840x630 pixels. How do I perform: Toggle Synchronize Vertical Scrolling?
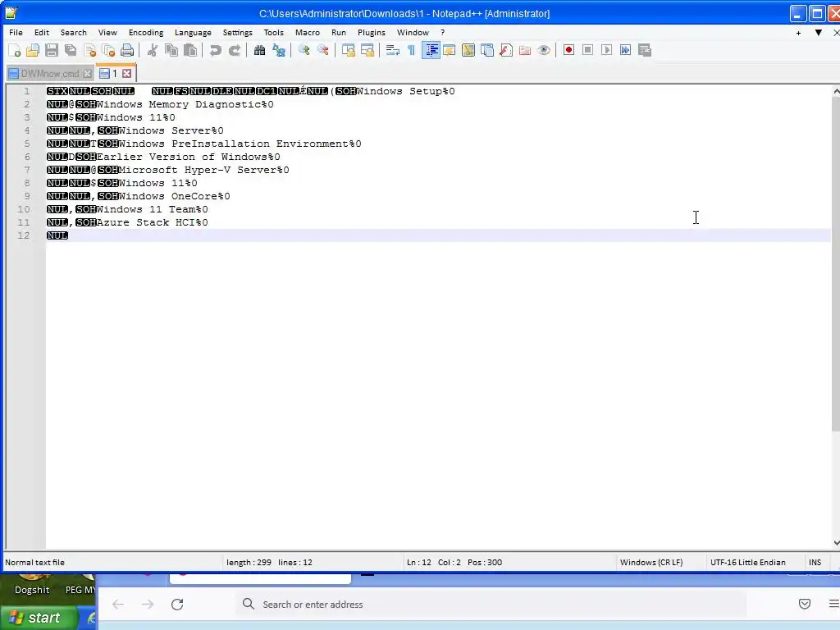(x=348, y=50)
